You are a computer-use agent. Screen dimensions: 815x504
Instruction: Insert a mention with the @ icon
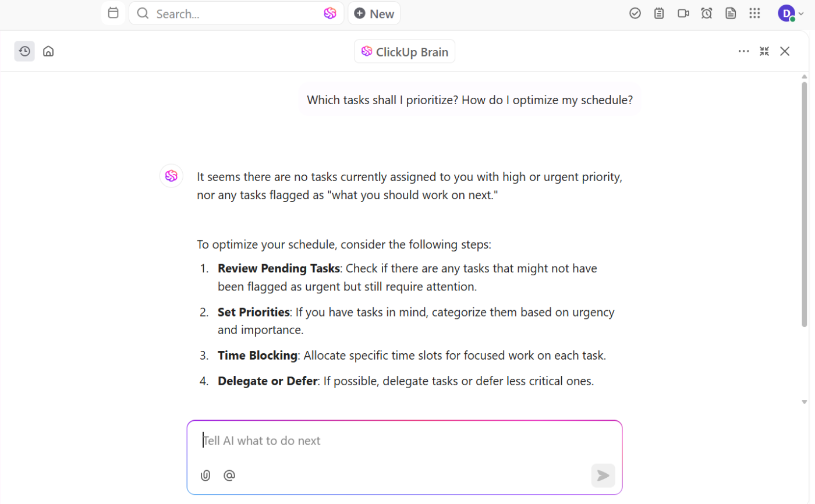point(229,475)
